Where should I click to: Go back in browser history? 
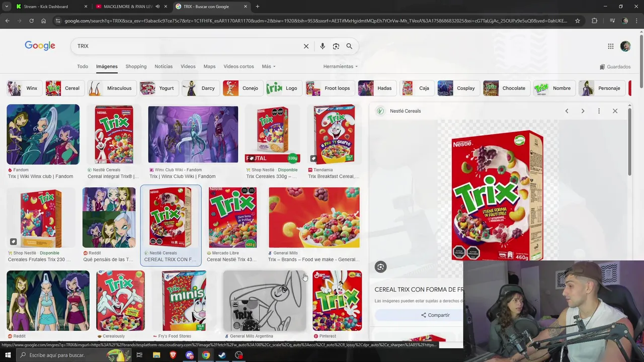point(7,21)
